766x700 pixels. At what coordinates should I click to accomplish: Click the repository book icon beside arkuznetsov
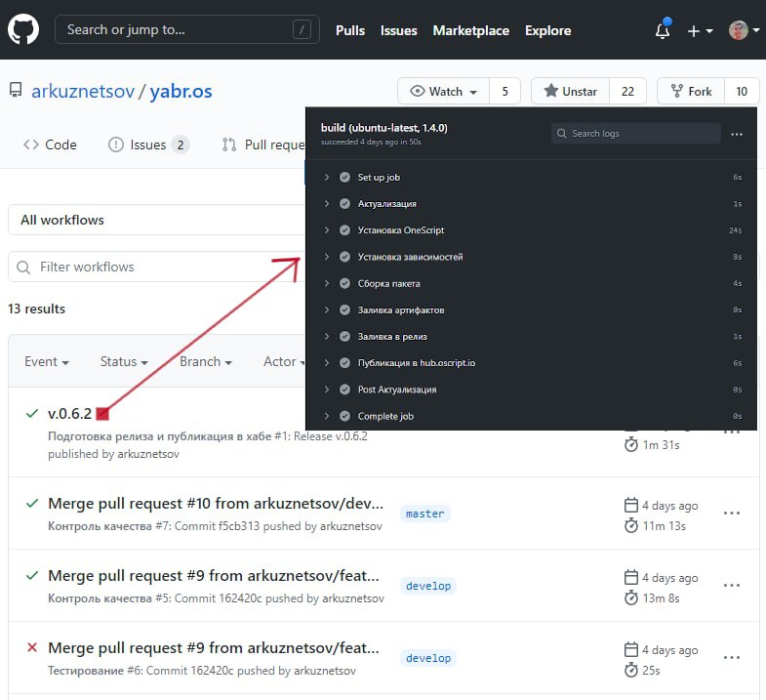coord(16,91)
